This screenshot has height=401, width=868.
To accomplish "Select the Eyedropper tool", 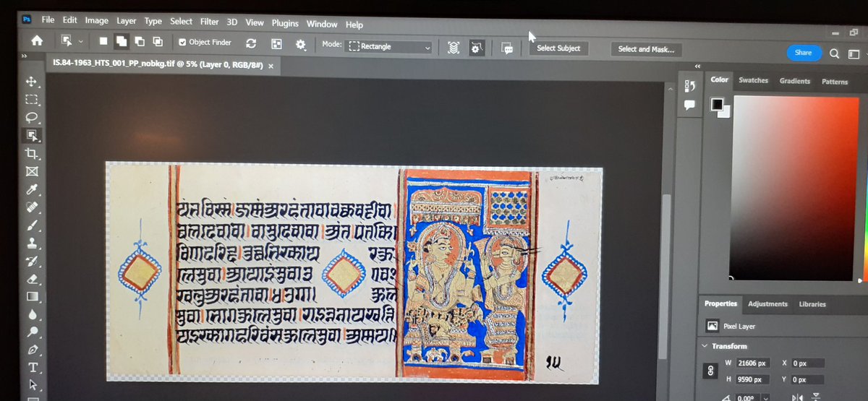I will click(31, 190).
